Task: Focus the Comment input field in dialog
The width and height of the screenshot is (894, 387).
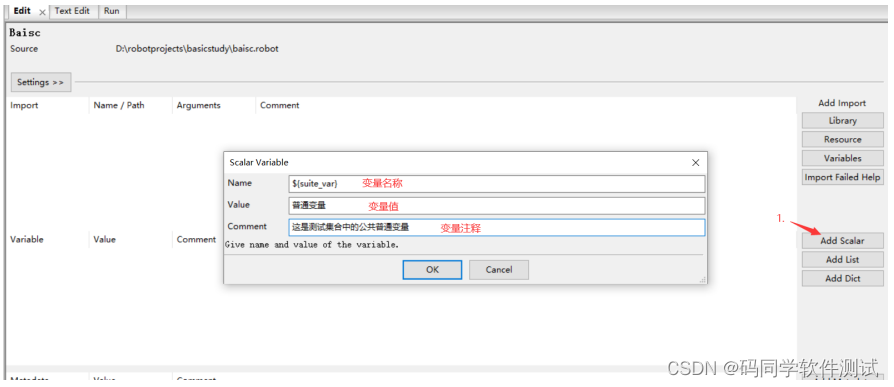Action: click(497, 227)
